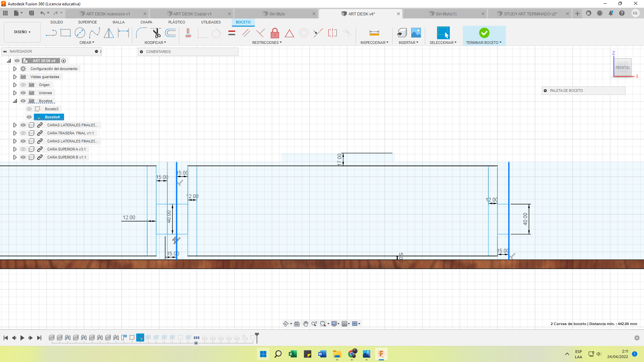Select the Line sketch tool

click(51, 33)
